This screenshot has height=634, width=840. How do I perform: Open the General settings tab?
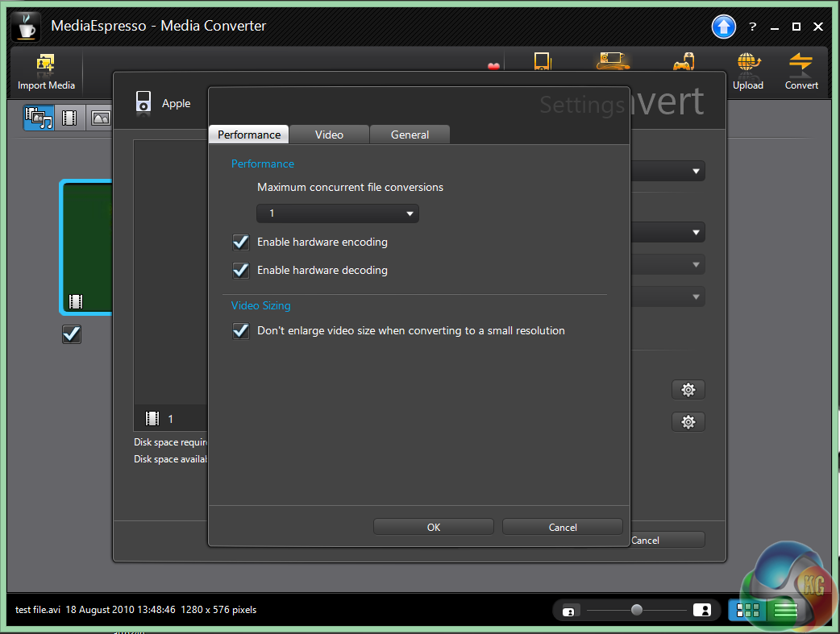410,135
